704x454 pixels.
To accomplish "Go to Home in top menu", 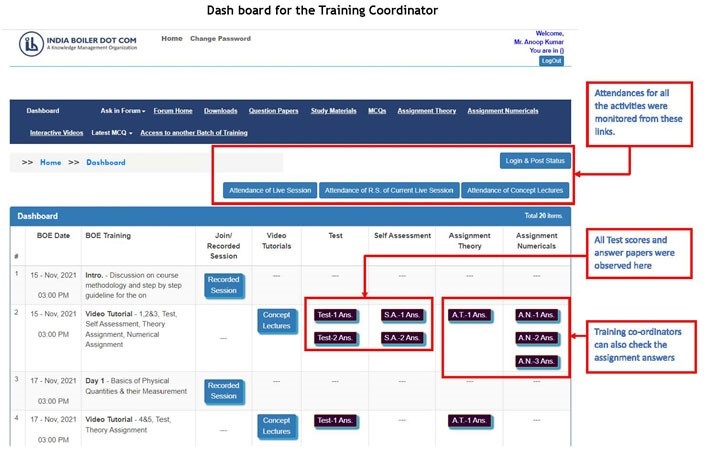I will tap(172, 39).
